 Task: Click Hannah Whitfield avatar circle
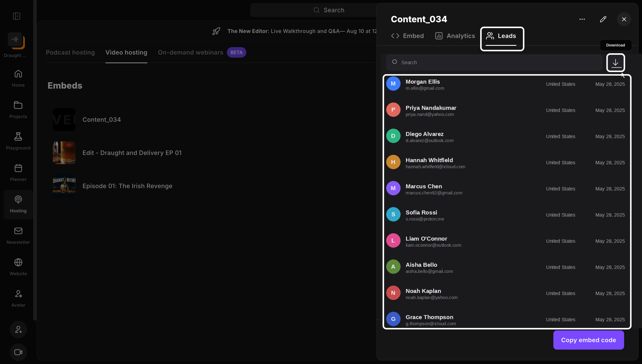(393, 162)
